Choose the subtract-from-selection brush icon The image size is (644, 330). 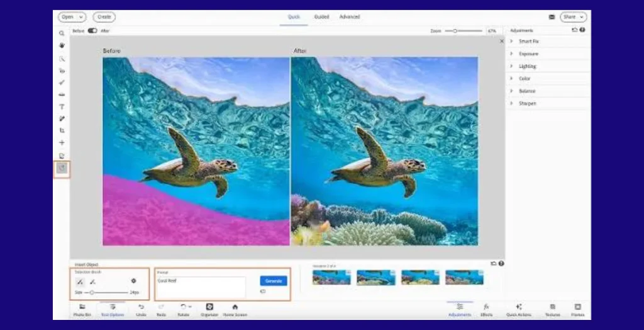tap(92, 282)
